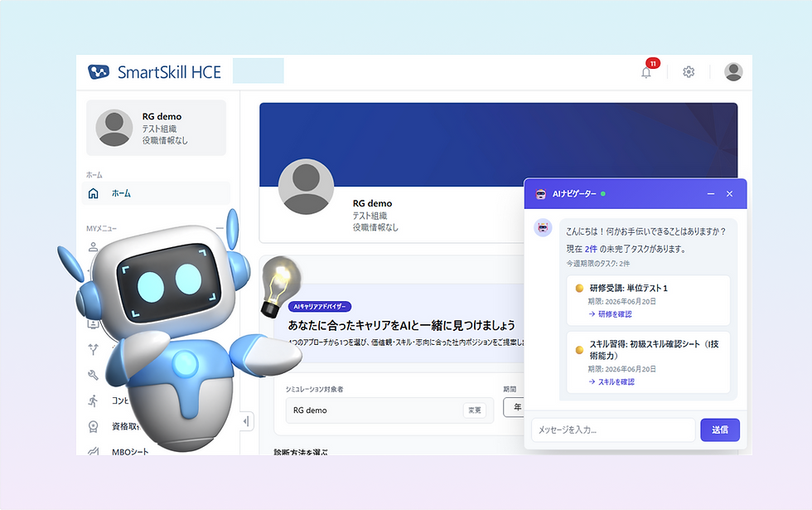Select the ホーム item in the sidebar

156,193
